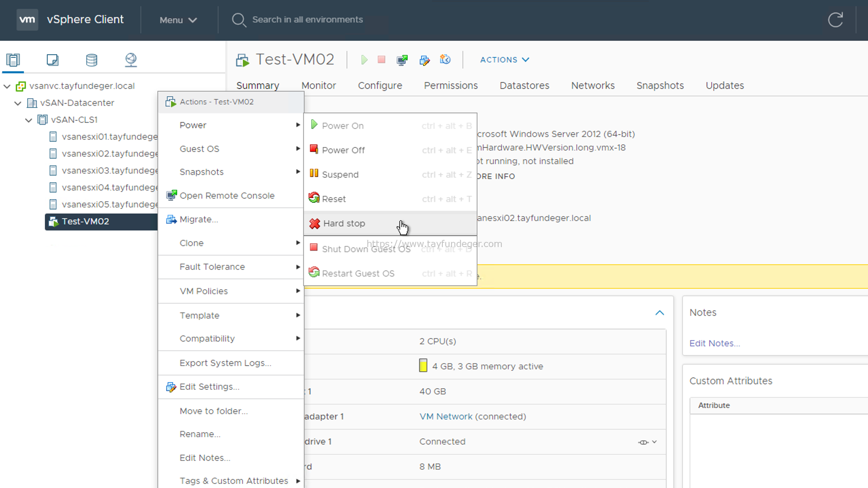Expand the Template submenu

[x=231, y=316]
